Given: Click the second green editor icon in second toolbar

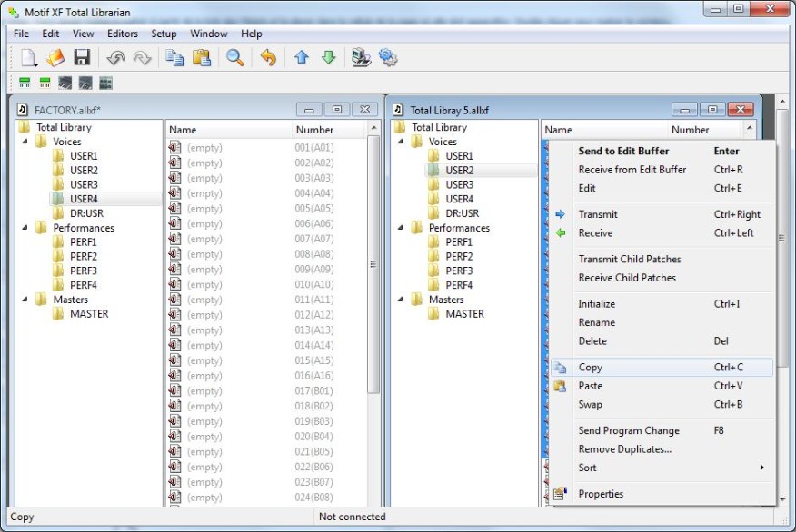Looking at the screenshot, I should pyautogui.click(x=45, y=83).
